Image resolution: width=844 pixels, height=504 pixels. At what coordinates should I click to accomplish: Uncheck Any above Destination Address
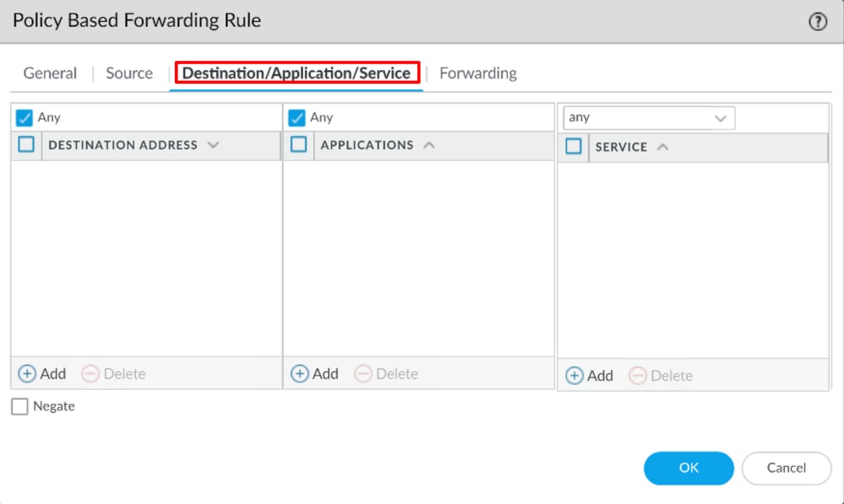[25, 117]
